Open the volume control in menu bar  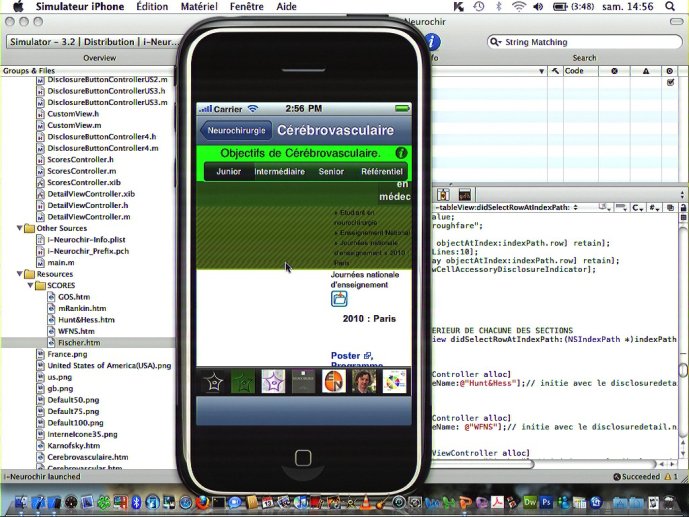pyautogui.click(x=538, y=7)
